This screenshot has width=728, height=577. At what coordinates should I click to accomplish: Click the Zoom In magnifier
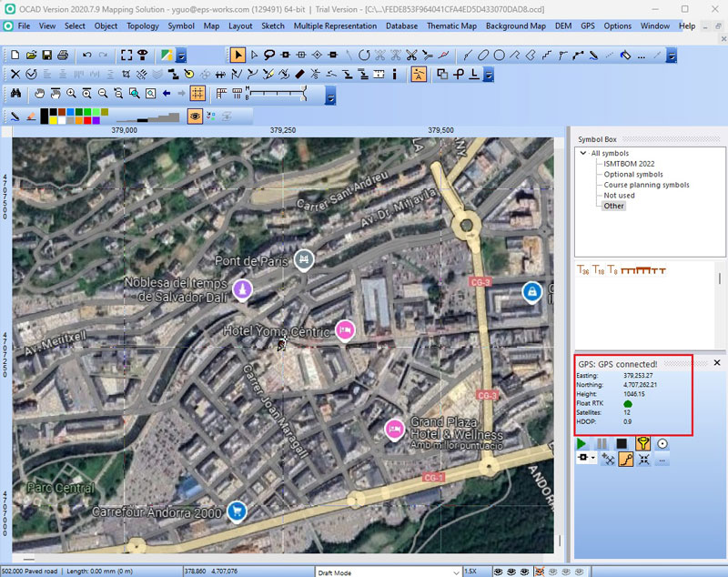(71, 94)
